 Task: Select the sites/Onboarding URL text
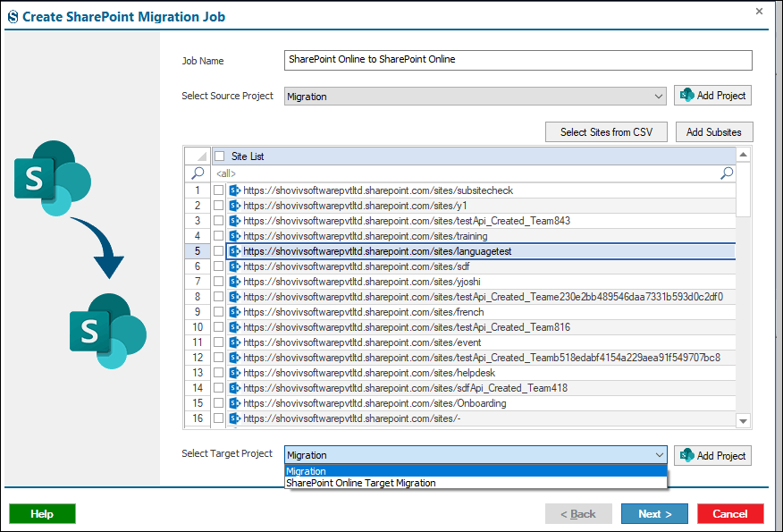tap(375, 403)
